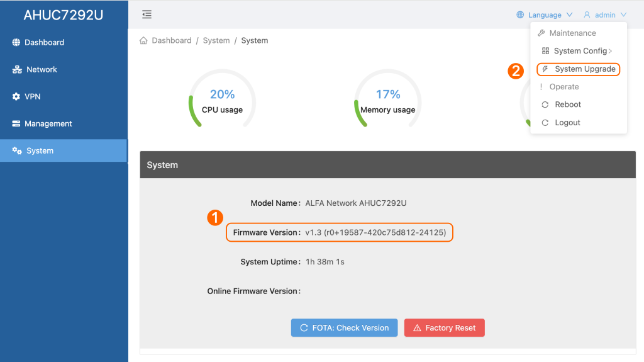Click the admin dropdown chevron
644x362 pixels.
pos(623,15)
